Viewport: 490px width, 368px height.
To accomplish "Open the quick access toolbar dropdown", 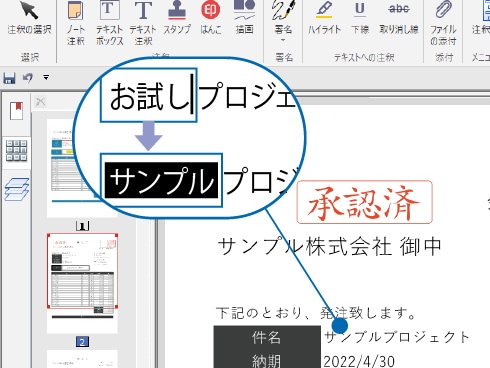I will [x=46, y=78].
